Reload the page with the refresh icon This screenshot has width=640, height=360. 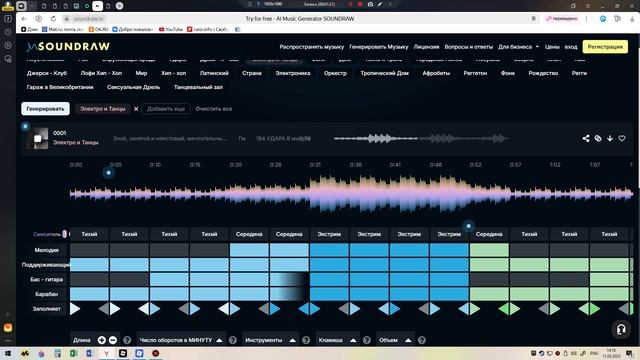pyautogui.click(x=53, y=19)
